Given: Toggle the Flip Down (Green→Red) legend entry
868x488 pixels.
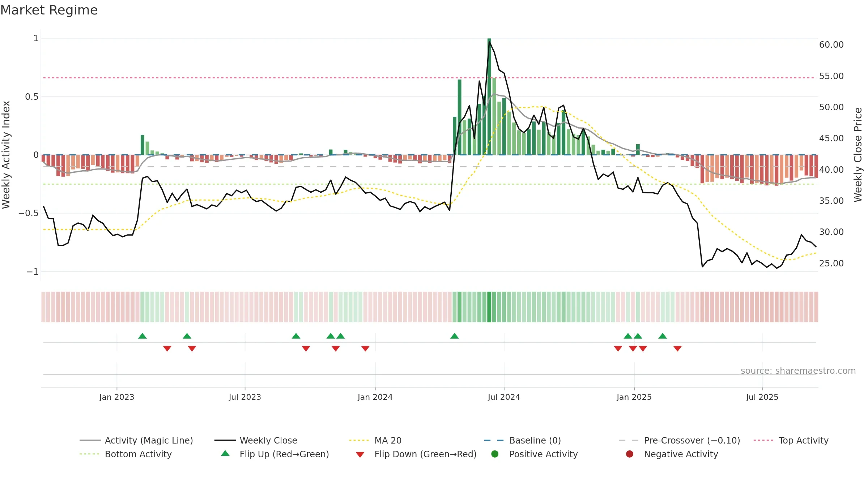Looking at the screenshot, I should point(416,454).
